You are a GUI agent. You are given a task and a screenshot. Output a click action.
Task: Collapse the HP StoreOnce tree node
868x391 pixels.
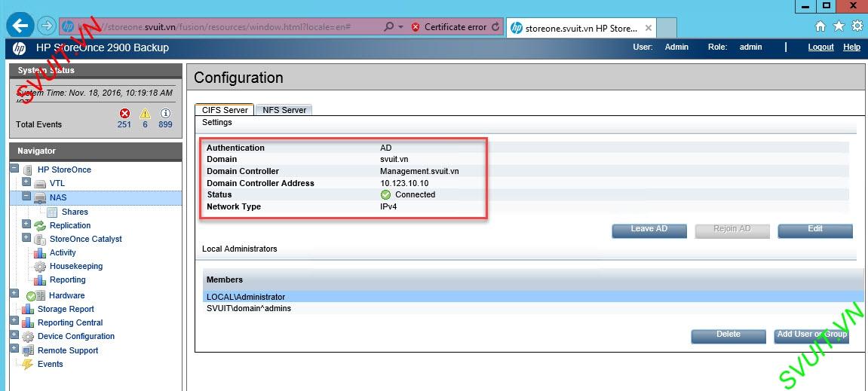(14, 168)
